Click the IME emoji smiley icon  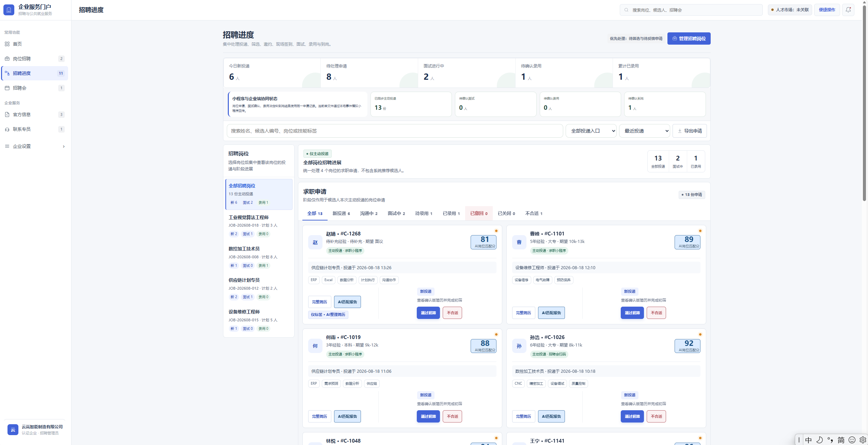pyautogui.click(x=852, y=440)
